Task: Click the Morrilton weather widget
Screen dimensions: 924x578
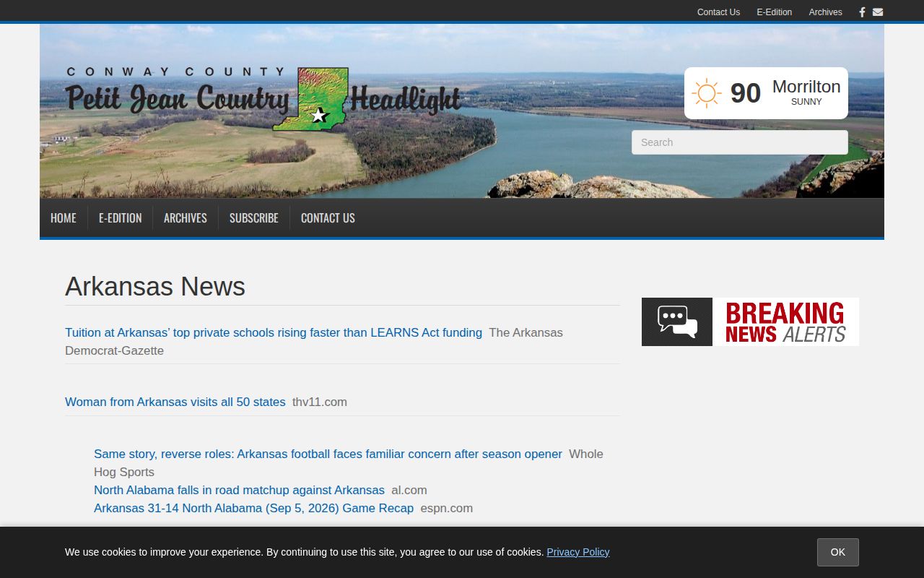Action: tap(766, 93)
